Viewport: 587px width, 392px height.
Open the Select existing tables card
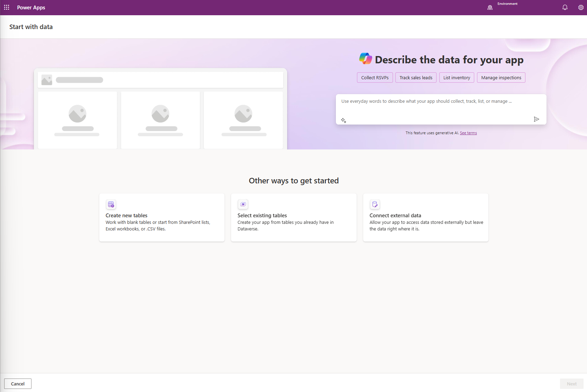tap(294, 217)
